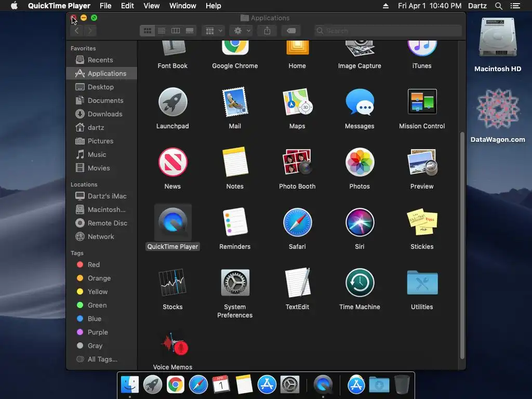
Task: Open the Mail app icon
Action: (x=235, y=102)
